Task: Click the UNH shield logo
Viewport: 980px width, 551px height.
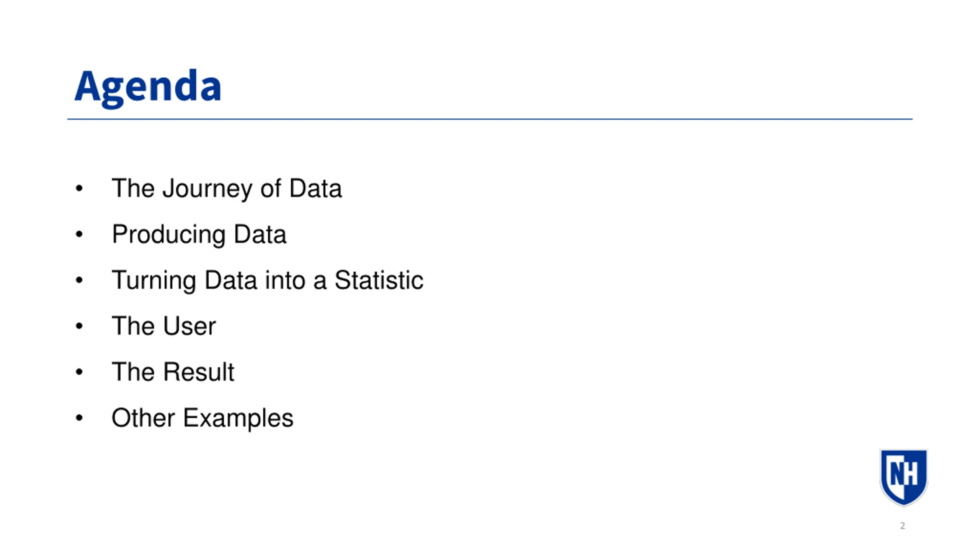Action: 904,477
